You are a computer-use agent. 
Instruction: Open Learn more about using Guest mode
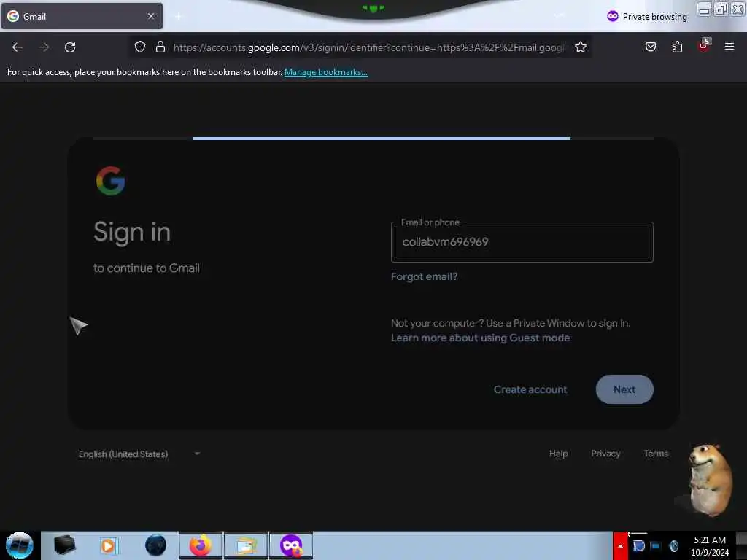pos(480,338)
